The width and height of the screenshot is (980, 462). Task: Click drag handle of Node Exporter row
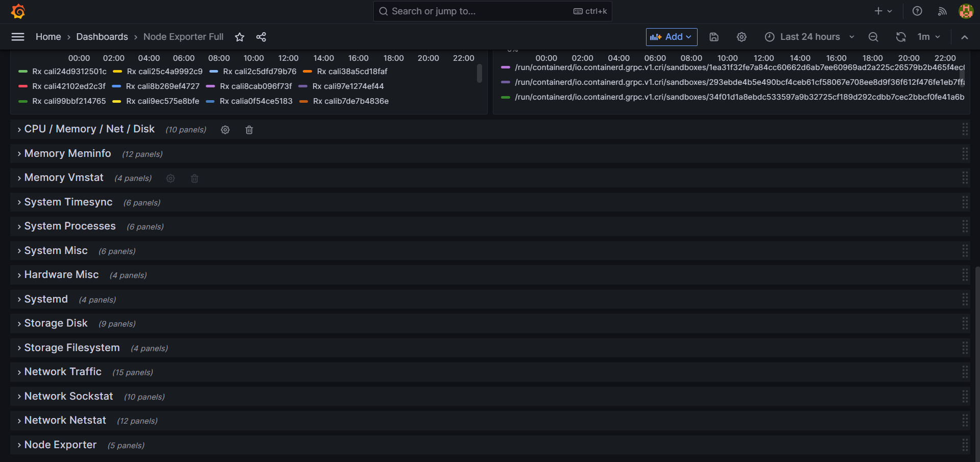pos(965,445)
